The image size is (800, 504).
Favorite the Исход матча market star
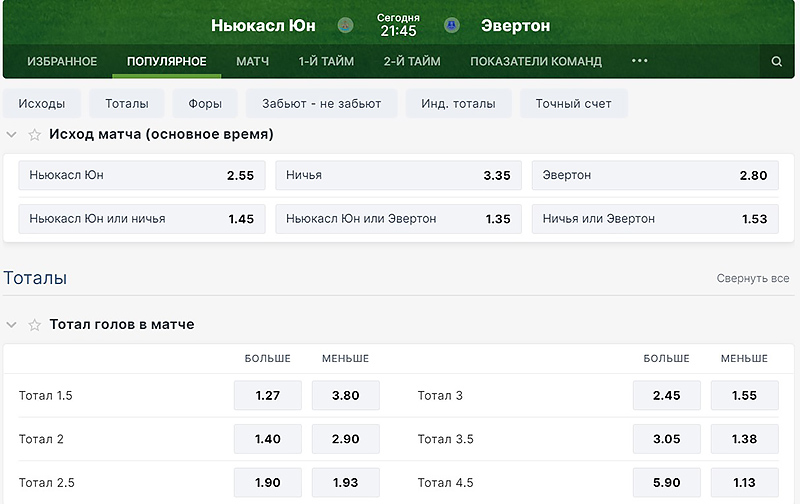34,135
